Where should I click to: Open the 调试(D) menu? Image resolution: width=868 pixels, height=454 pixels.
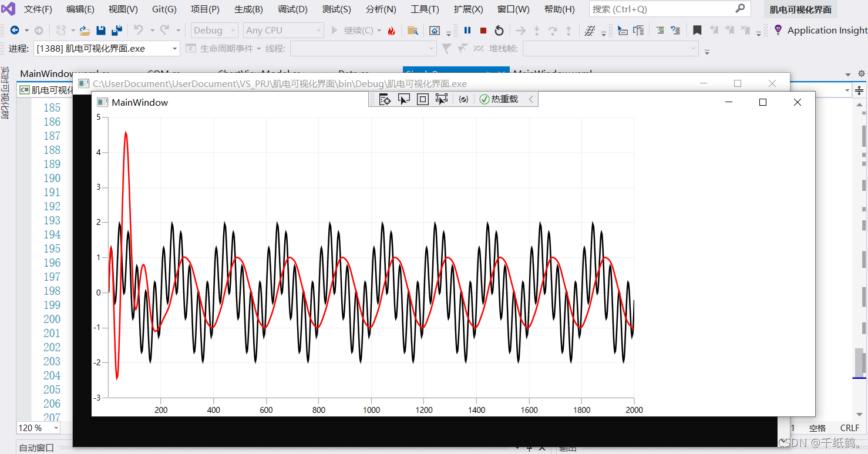click(292, 9)
